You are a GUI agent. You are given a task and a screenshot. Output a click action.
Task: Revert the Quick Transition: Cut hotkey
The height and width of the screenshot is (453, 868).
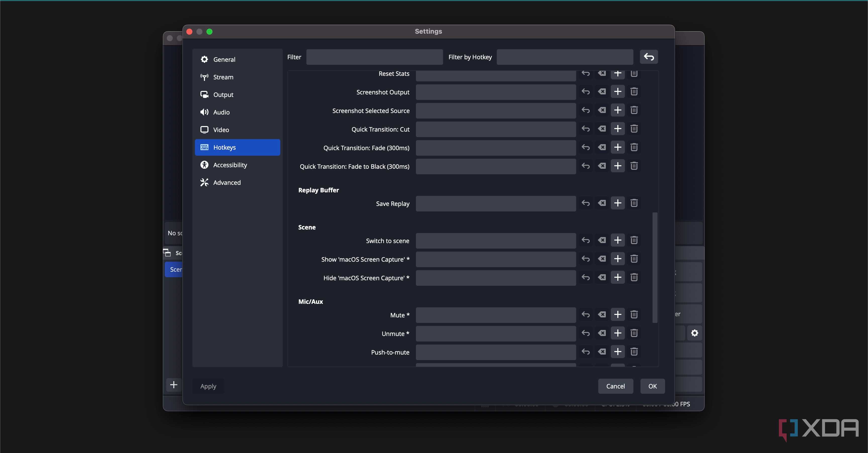[x=586, y=129]
